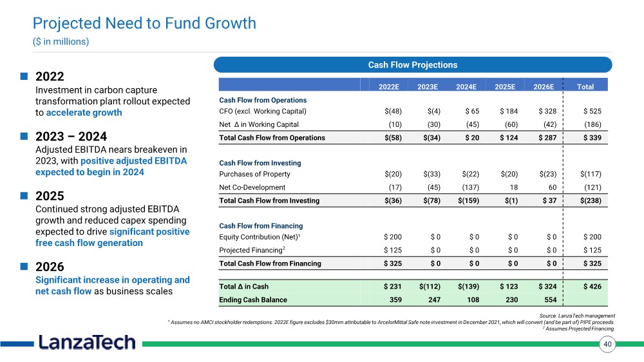Select the '2025E' column header

click(505, 87)
